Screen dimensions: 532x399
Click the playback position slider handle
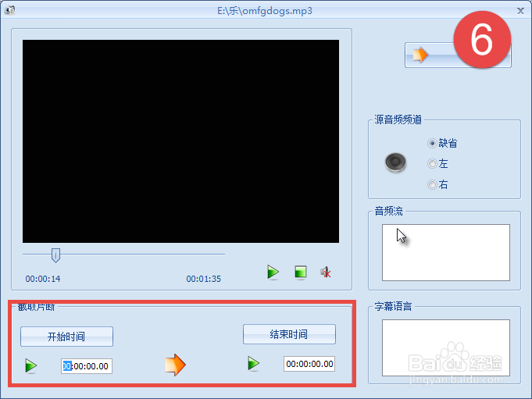point(55,255)
